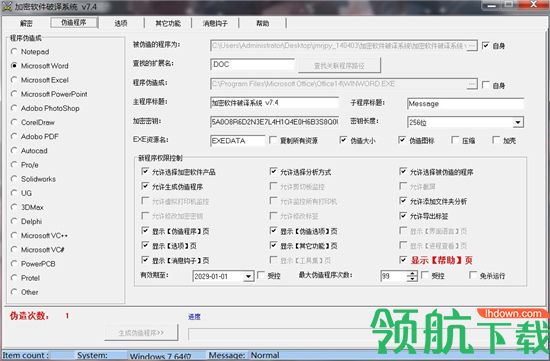The height and width of the screenshot is (361, 550).
Task: Open the 有效期至 date dropdown
Action: click(248, 276)
